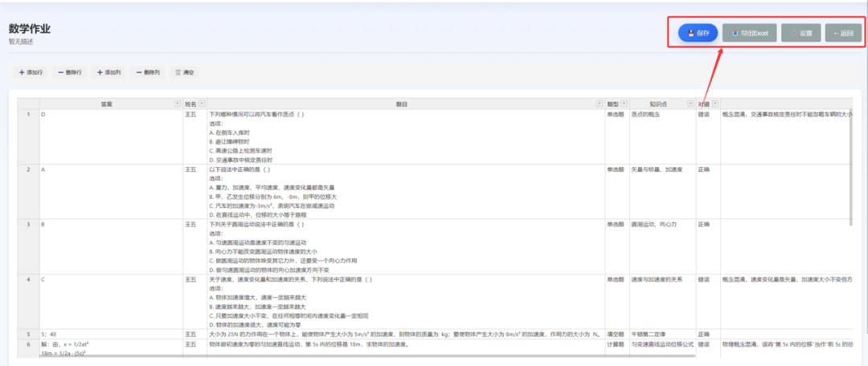Select knowledge cell '匀变速直线运动位移公式'
Viewport: 868px width, 366px height.
[662, 348]
